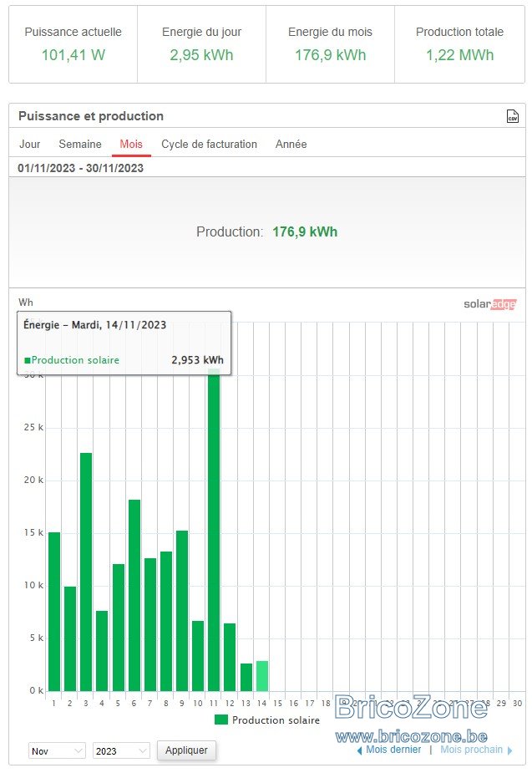Select the bar for day 6
Screen dimensions: 532x773
coord(134,595)
